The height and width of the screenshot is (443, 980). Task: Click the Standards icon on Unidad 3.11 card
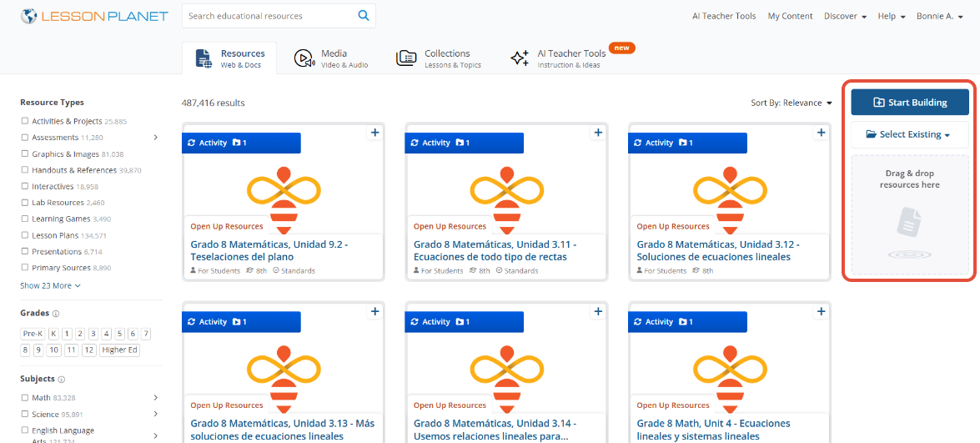[x=499, y=271]
